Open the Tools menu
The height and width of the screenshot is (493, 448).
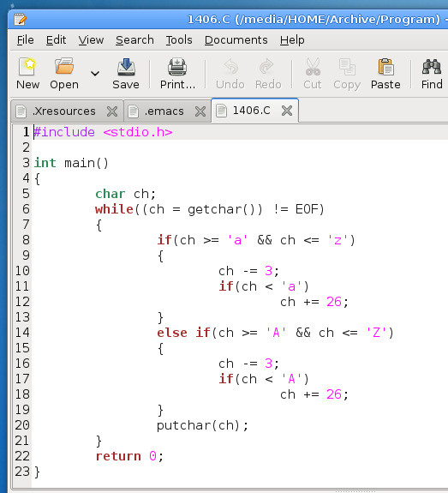pyautogui.click(x=179, y=40)
